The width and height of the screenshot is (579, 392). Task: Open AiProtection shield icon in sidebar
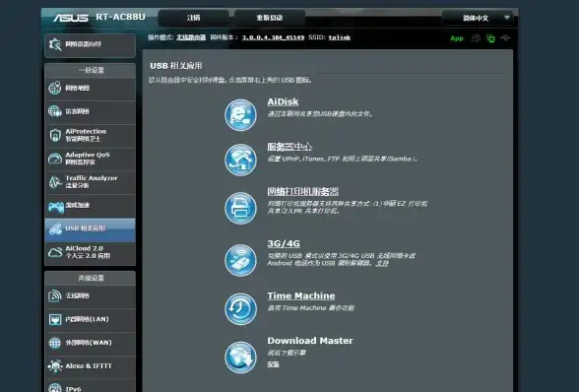click(55, 135)
